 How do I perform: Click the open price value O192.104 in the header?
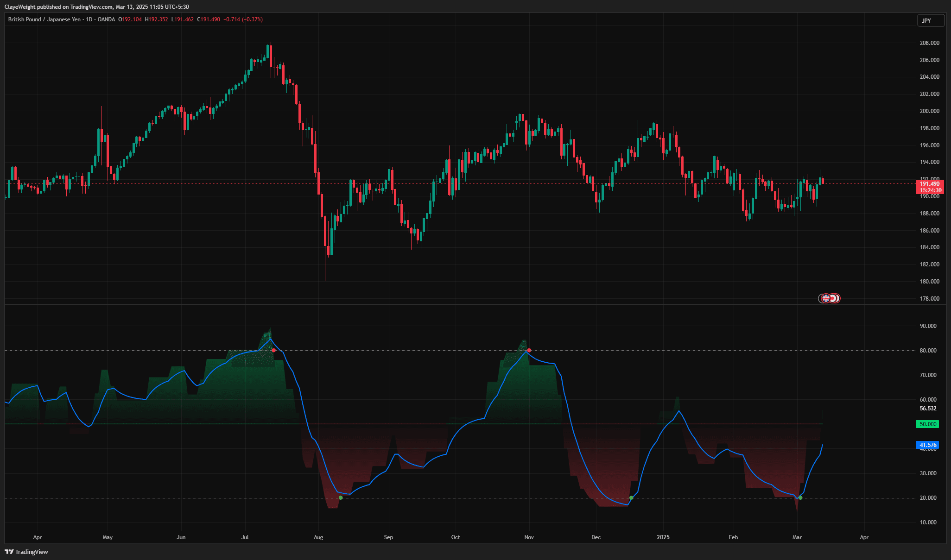click(129, 19)
